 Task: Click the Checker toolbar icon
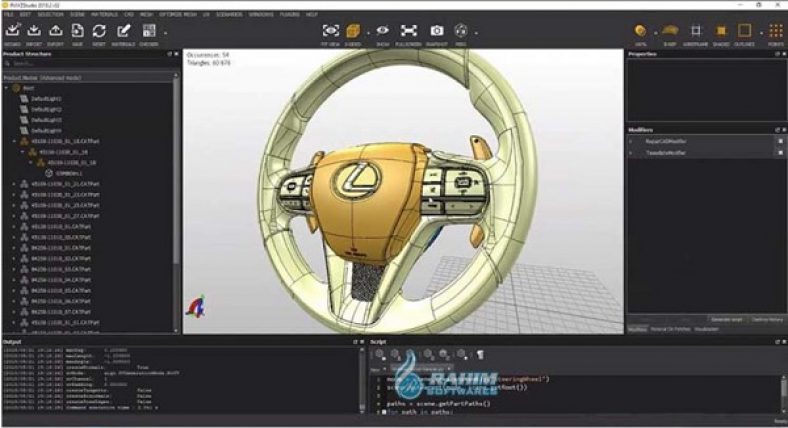149,31
